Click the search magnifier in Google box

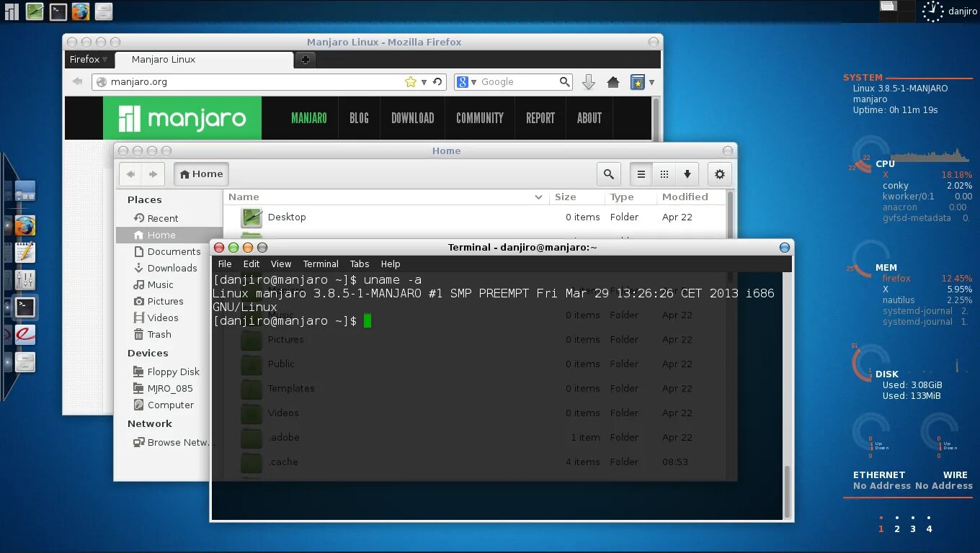(565, 82)
